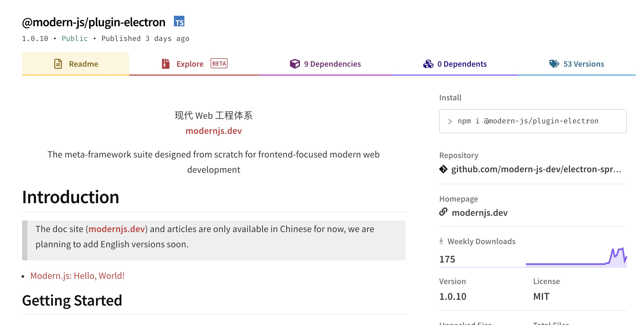Screen dimensions: 644x325
Task: Click the weekly downloads arrow icon
Action: coord(441,241)
